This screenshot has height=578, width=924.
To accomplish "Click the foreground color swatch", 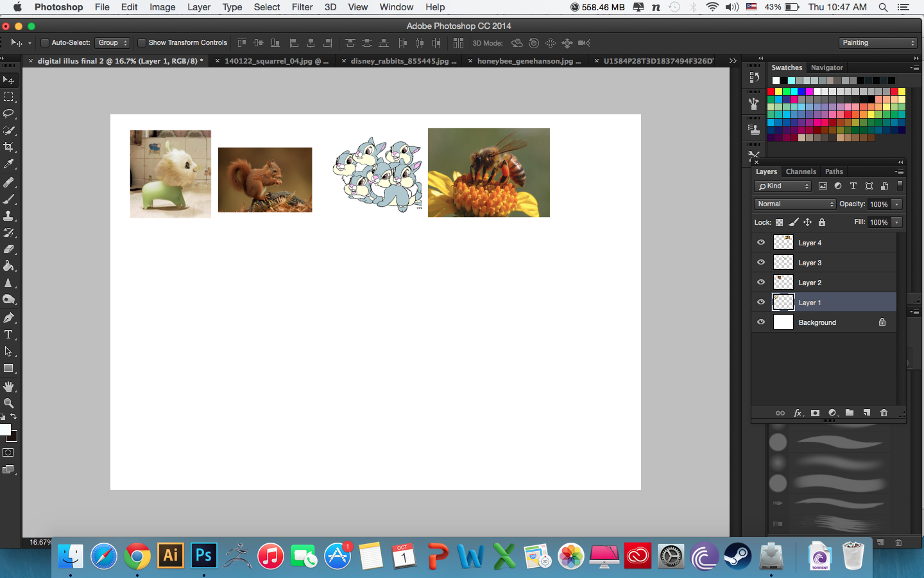I will 5,430.
